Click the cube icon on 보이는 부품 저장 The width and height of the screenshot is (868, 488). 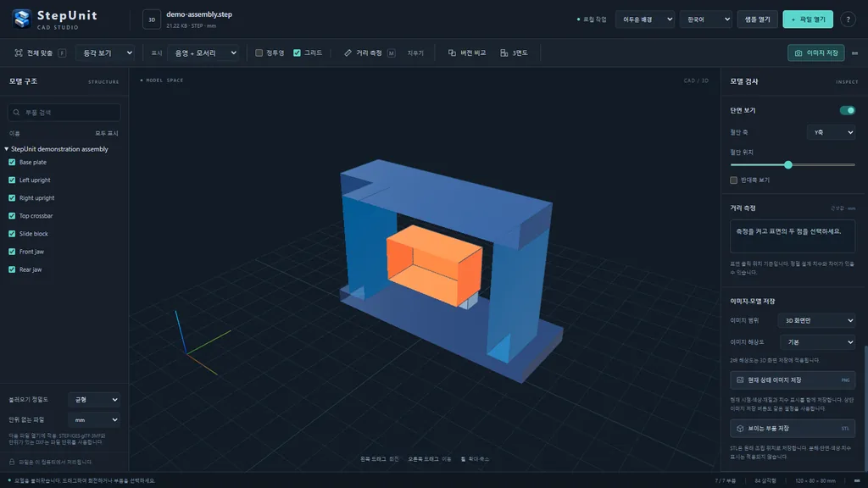click(740, 428)
